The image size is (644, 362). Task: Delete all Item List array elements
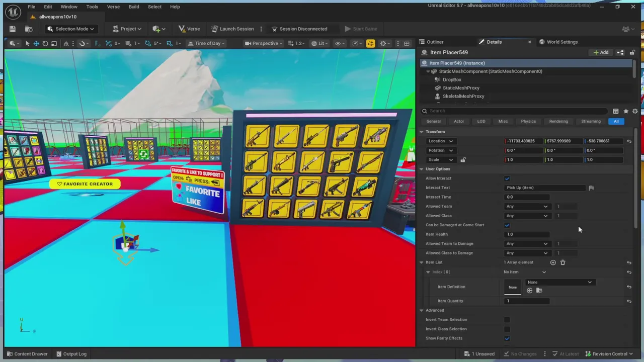(x=563, y=262)
